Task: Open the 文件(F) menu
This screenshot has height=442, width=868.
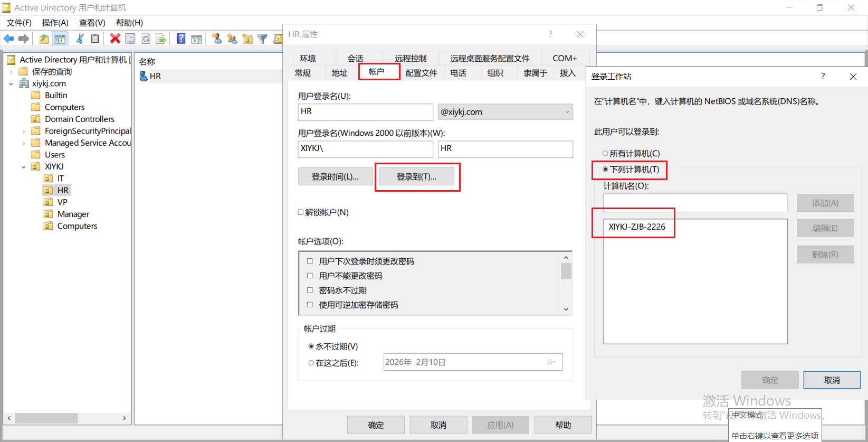Action: coord(19,23)
